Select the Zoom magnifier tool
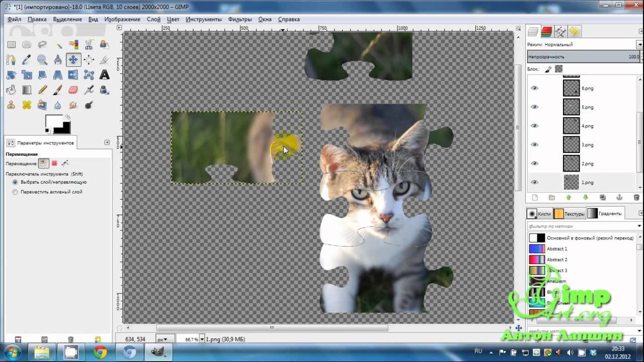 (42, 60)
